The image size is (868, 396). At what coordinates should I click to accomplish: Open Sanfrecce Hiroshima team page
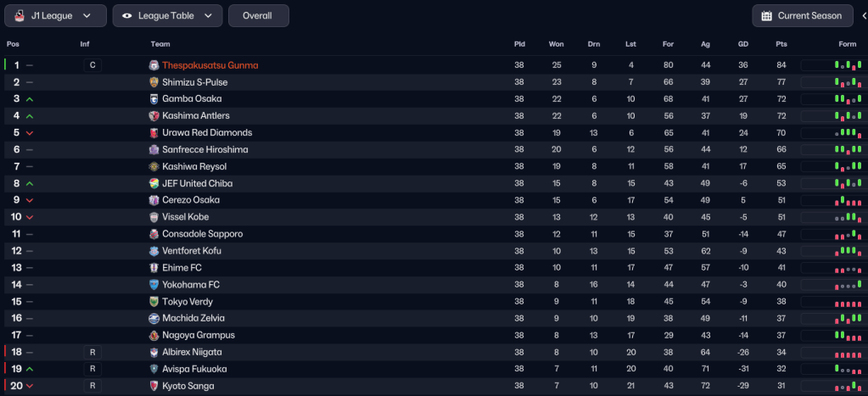click(x=204, y=150)
